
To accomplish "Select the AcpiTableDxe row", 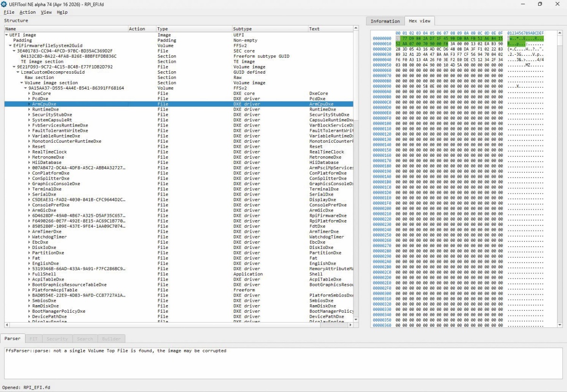I will (x=179, y=280).
